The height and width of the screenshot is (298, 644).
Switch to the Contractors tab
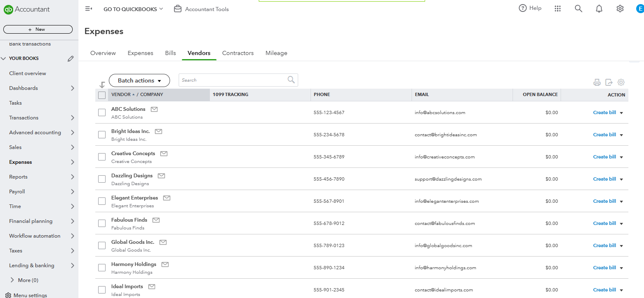[x=238, y=53]
